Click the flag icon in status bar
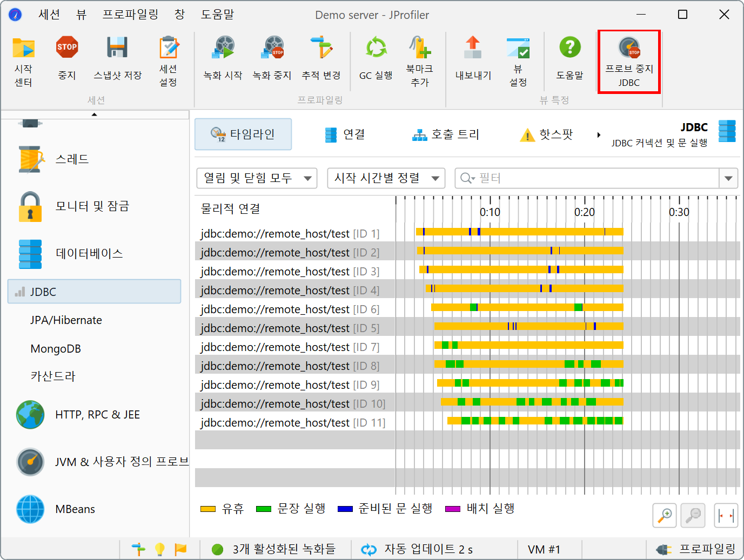 180,549
